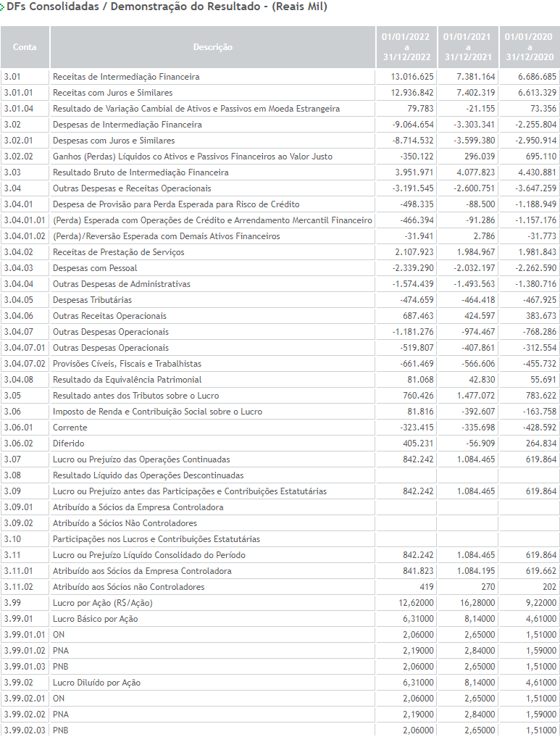Click value 1.477.072
The image size is (560, 737).
[x=476, y=396]
